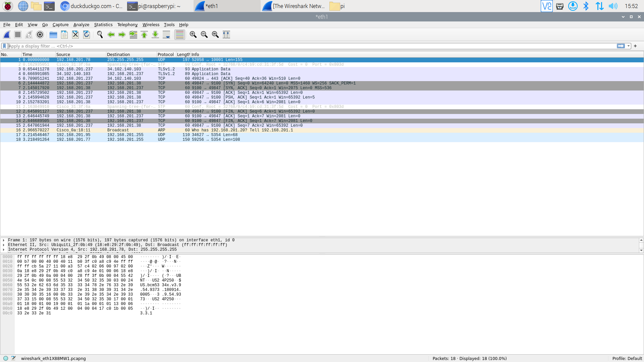
Task: Sort packets by the Protocol column header
Action: point(166,54)
